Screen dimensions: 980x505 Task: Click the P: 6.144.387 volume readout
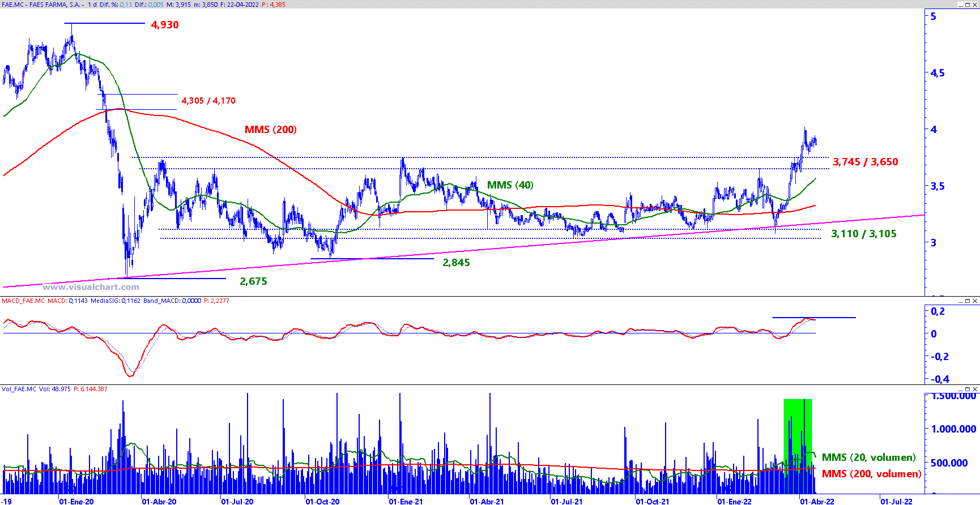[x=91, y=390]
